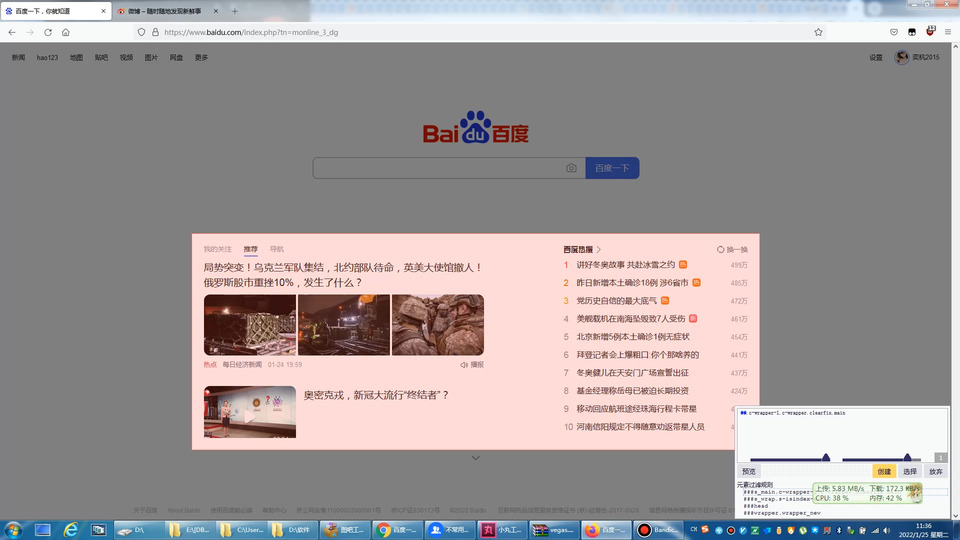Open Internet Explorer from the taskbar

tap(71, 530)
